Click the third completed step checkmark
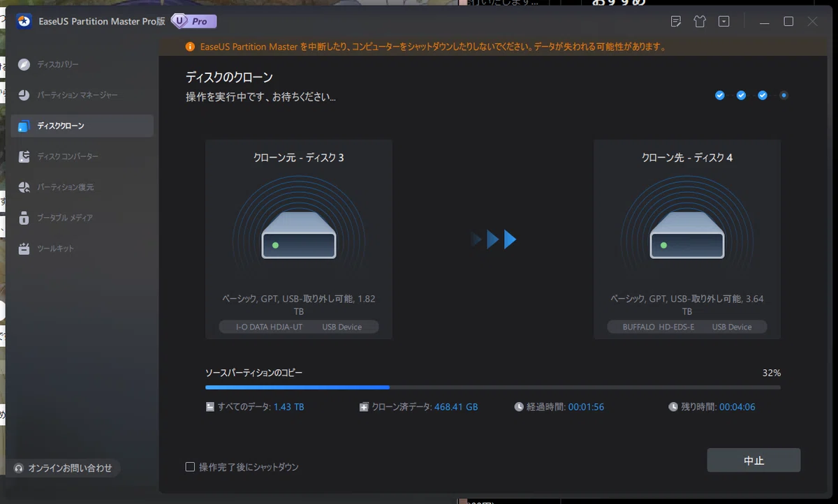838x504 pixels. (x=763, y=96)
